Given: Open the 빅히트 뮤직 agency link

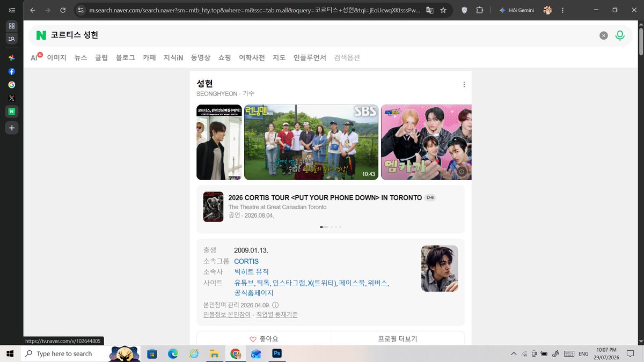Looking at the screenshot, I should 252,272.
